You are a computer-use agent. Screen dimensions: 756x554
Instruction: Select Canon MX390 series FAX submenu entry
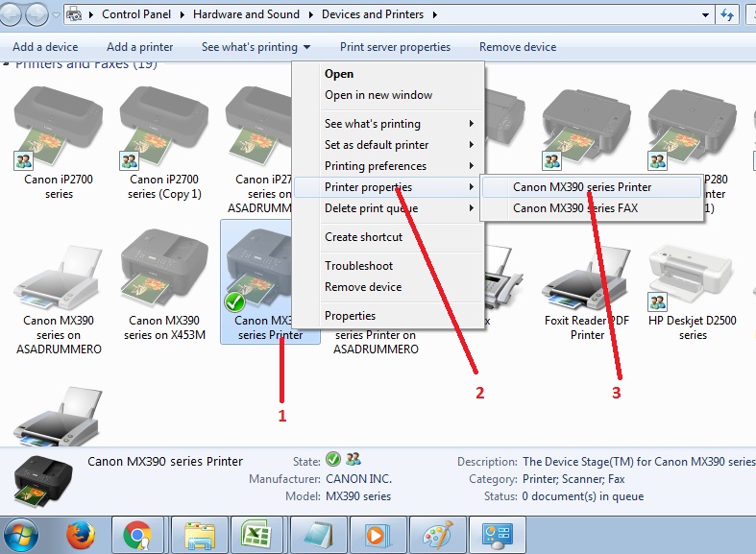click(592, 208)
